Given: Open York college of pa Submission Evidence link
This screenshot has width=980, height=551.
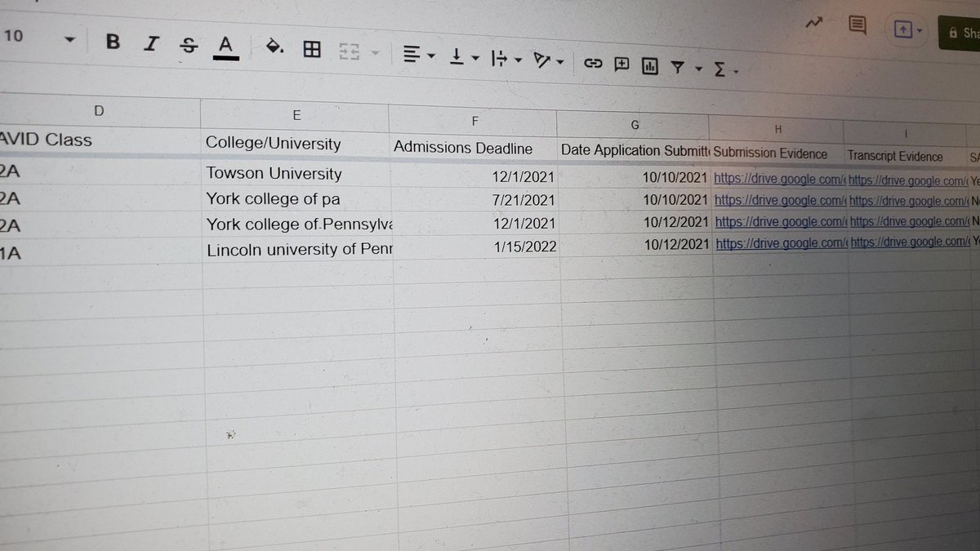Looking at the screenshot, I should point(780,201).
